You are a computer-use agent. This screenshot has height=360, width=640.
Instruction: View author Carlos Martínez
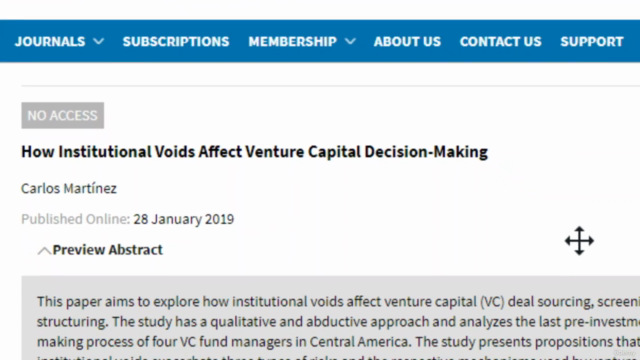[69, 188]
